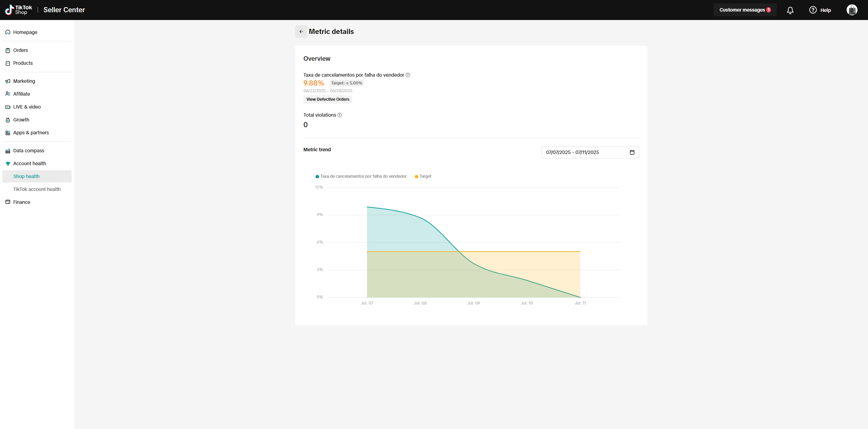Open the profile avatar menu
This screenshot has width=868, height=429.
click(x=852, y=10)
